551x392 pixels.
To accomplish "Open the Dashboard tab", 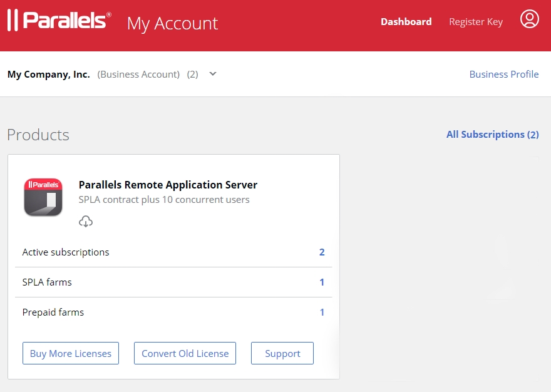I will 406,21.
